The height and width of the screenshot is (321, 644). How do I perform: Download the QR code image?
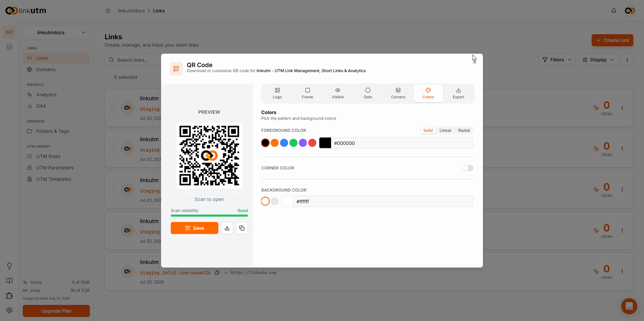click(227, 228)
